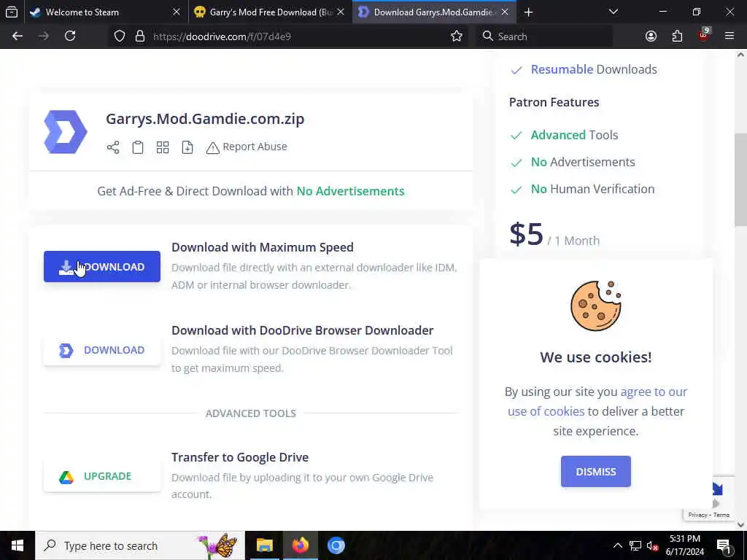Click the muted volume tray icon

point(652,545)
